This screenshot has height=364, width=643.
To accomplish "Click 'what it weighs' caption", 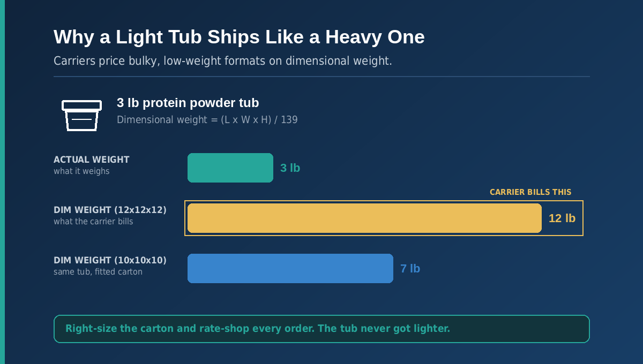I will (81, 171).
